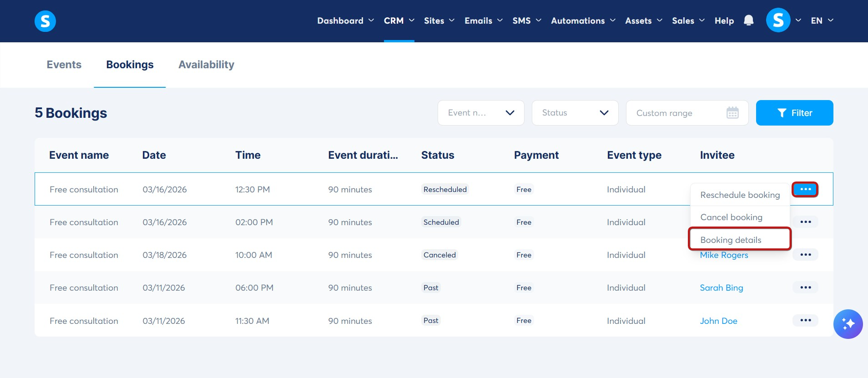Image resolution: width=868 pixels, height=378 pixels.
Task: Open the Help menu item
Action: pyautogui.click(x=724, y=20)
